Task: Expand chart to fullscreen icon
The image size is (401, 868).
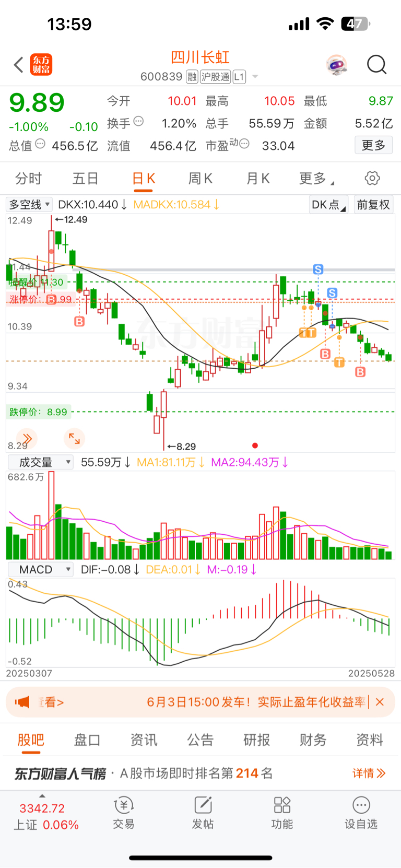Action: tap(74, 439)
